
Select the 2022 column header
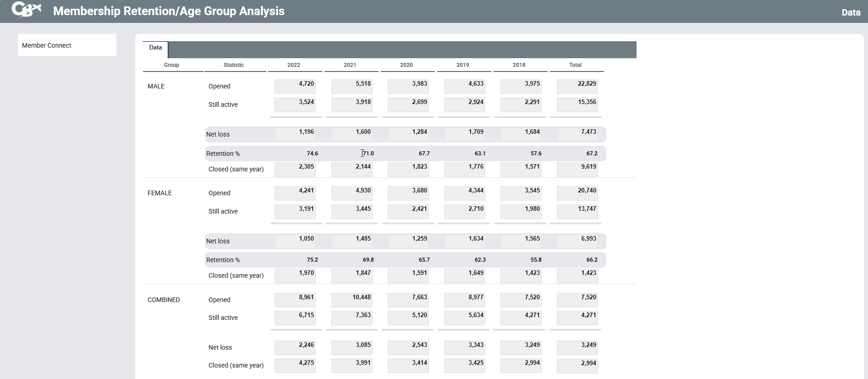coord(294,65)
